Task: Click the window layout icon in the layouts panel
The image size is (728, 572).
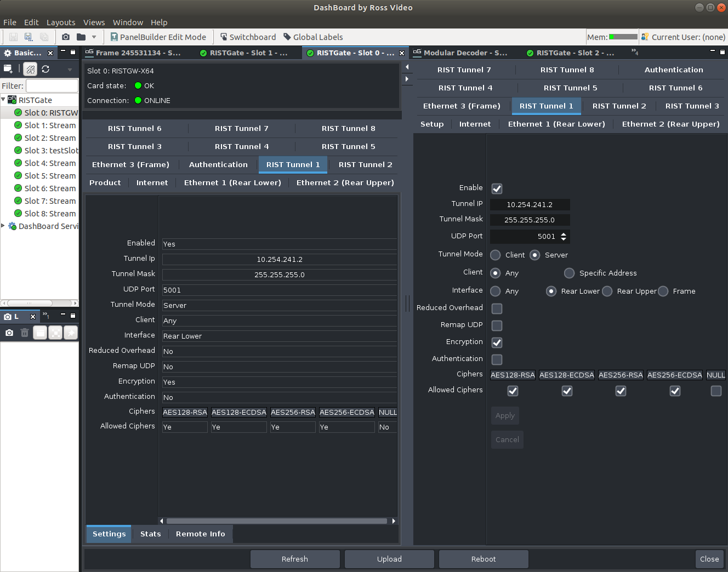Action: pyautogui.click(x=40, y=333)
